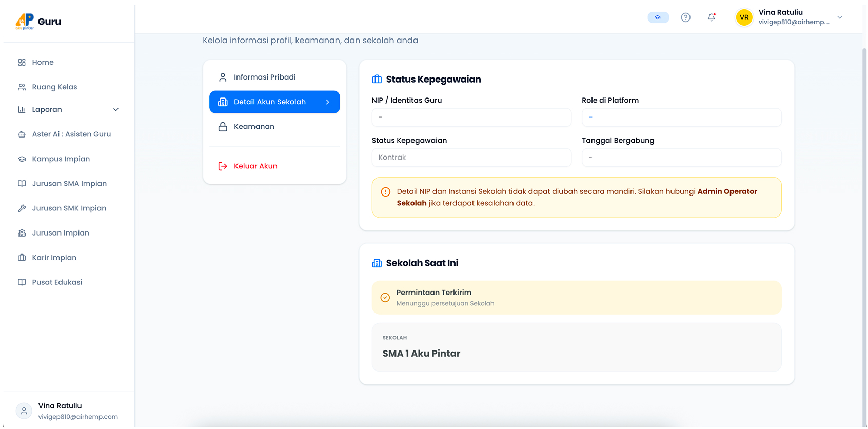Click the AP Guru logo
The width and height of the screenshot is (868, 429).
(38, 22)
